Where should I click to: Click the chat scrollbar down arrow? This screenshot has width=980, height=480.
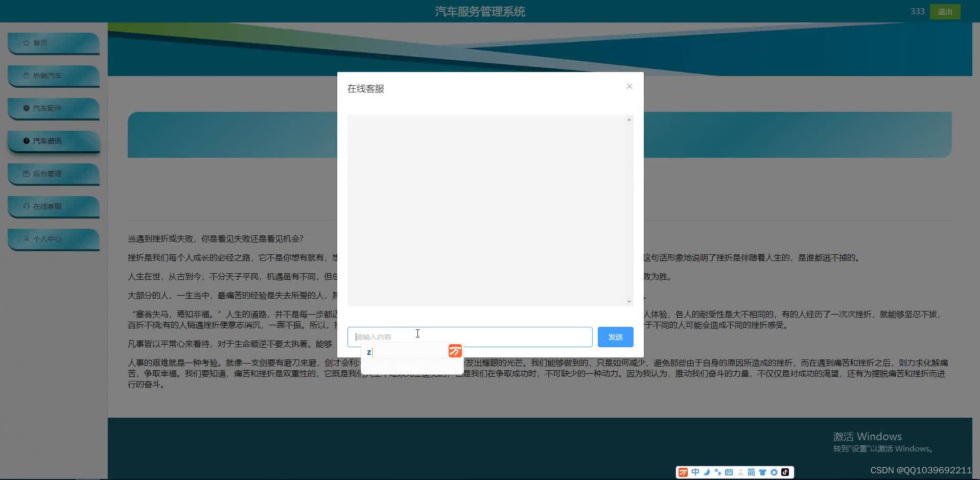point(629,302)
